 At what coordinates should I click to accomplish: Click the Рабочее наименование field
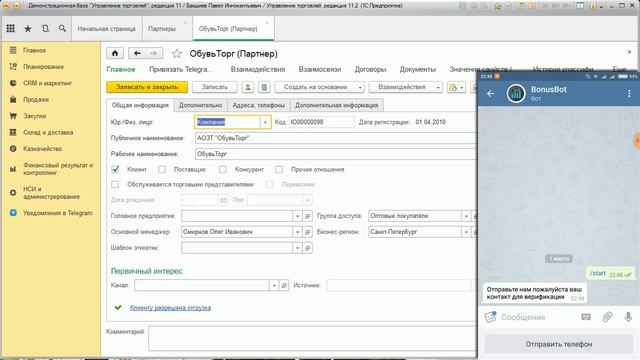coord(336,154)
